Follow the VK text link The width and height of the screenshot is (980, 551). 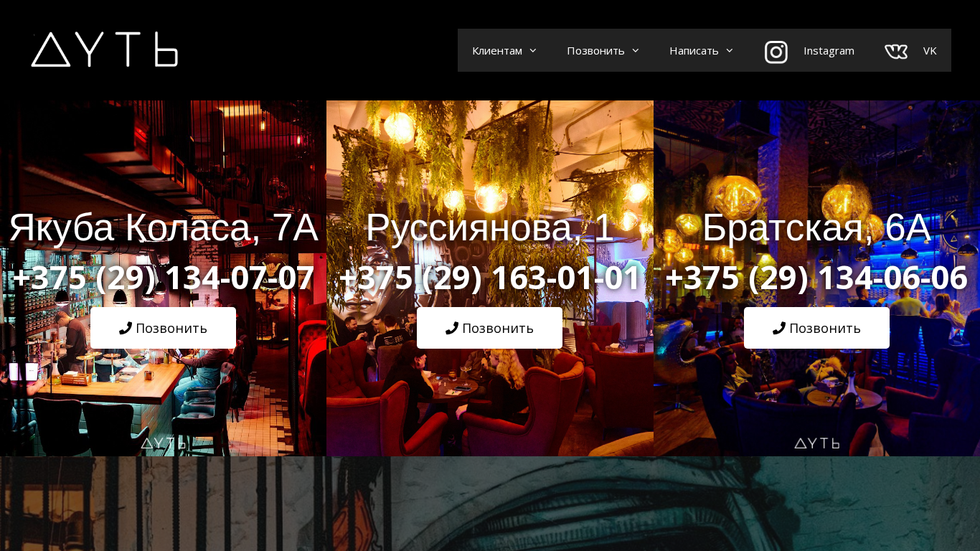point(930,50)
